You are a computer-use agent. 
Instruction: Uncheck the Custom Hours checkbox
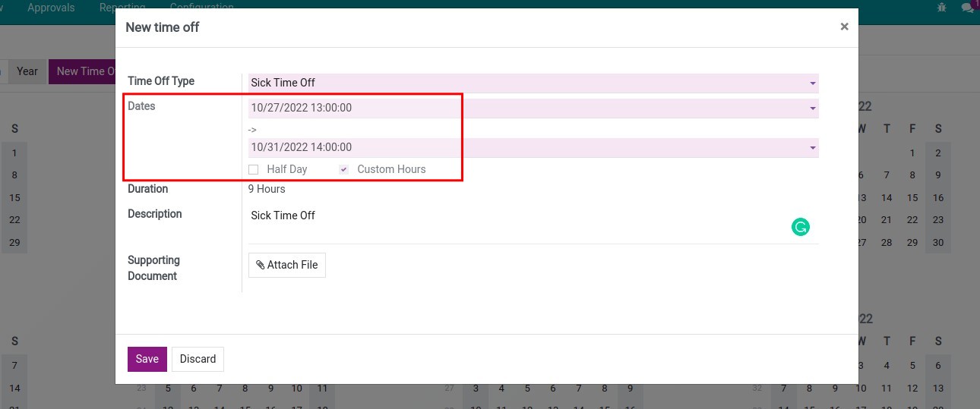click(x=343, y=169)
